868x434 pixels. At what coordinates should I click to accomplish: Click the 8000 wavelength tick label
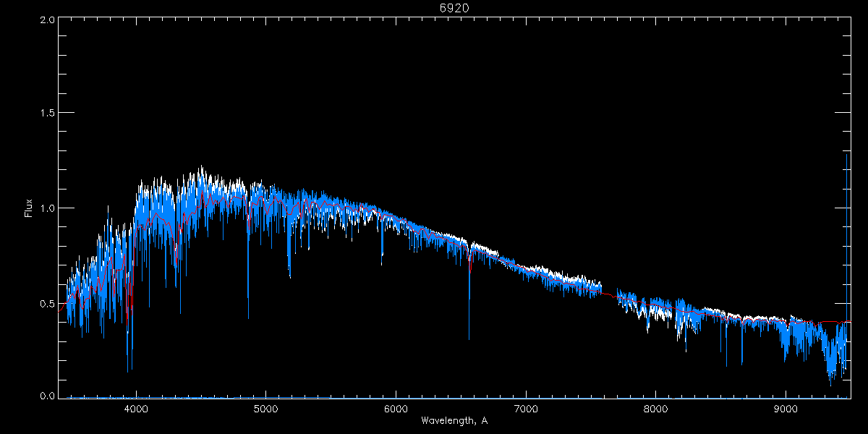click(656, 409)
